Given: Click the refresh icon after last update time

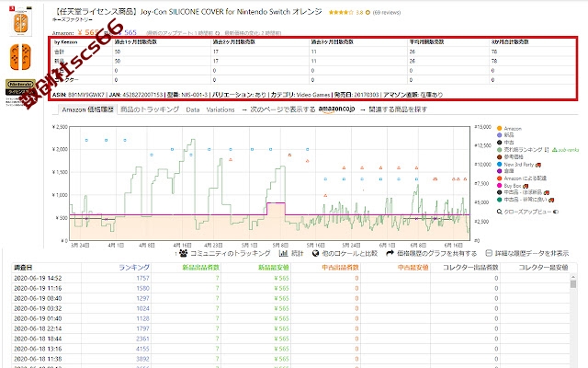Looking at the screenshot, I should (218, 33).
